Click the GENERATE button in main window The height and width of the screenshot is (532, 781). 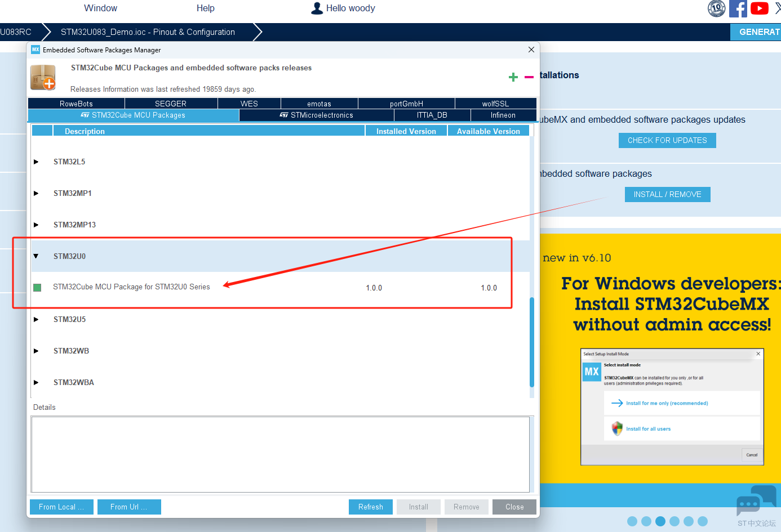pyautogui.click(x=756, y=32)
